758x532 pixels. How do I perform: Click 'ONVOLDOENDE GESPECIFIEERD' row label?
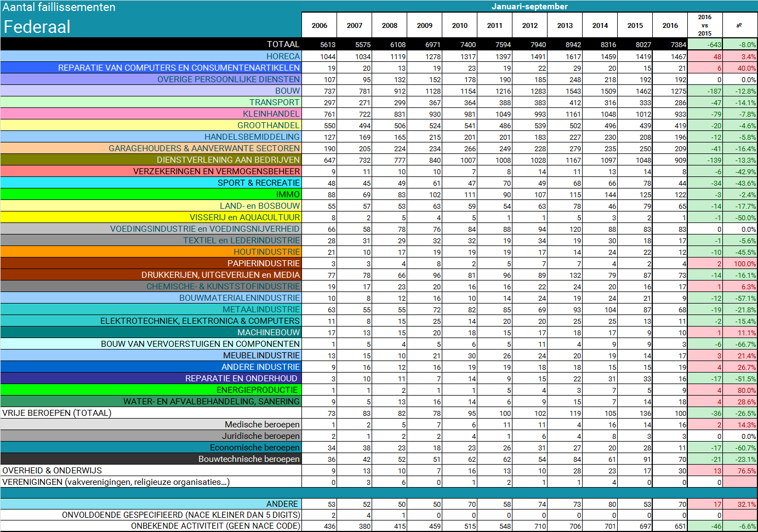(181, 514)
